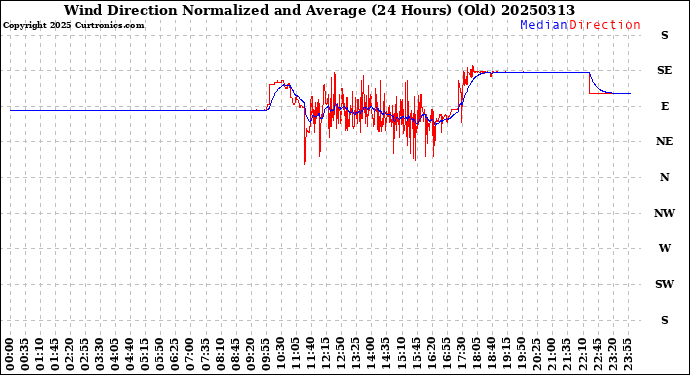This screenshot has height=375, width=690.
Task: Click the 05:15 time axis label
Action: (x=145, y=354)
